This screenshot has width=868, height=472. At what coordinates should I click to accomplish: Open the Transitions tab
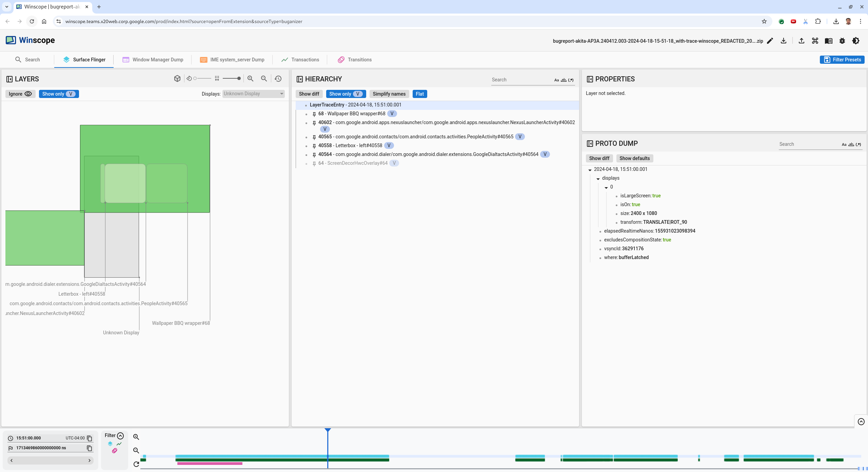(355, 60)
